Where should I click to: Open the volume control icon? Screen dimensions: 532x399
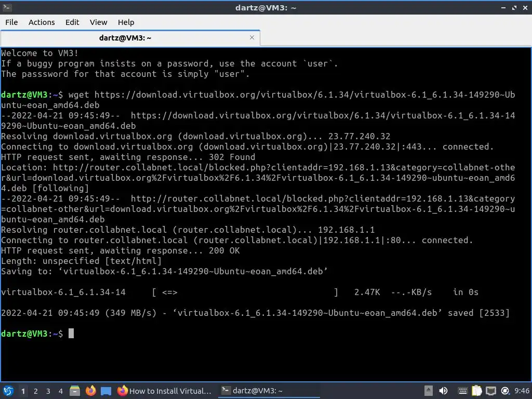[x=443, y=391]
